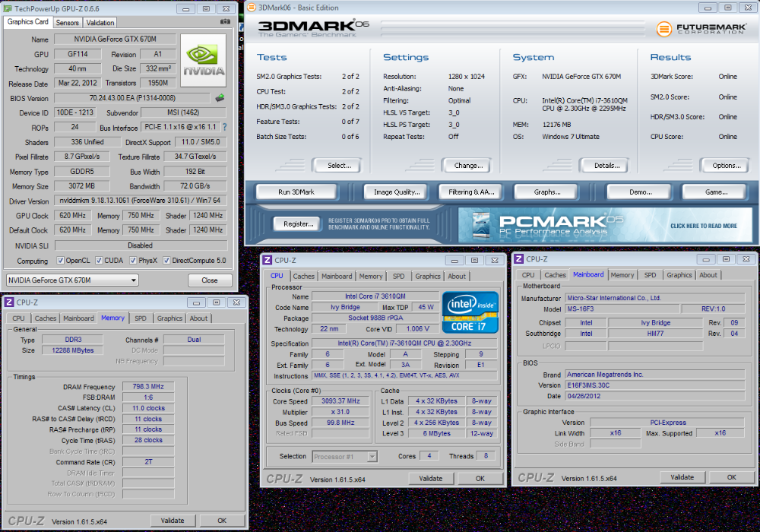Open the GPU selection dropdown in GPU-Z
The width and height of the screenshot is (760, 532).
(x=72, y=280)
